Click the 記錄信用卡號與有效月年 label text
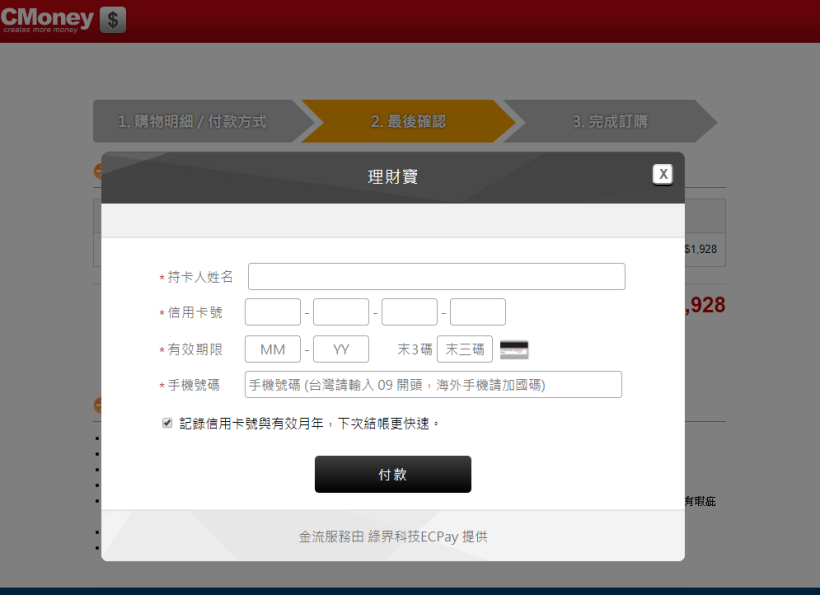Image resolution: width=820 pixels, height=595 pixels. [x=309, y=424]
